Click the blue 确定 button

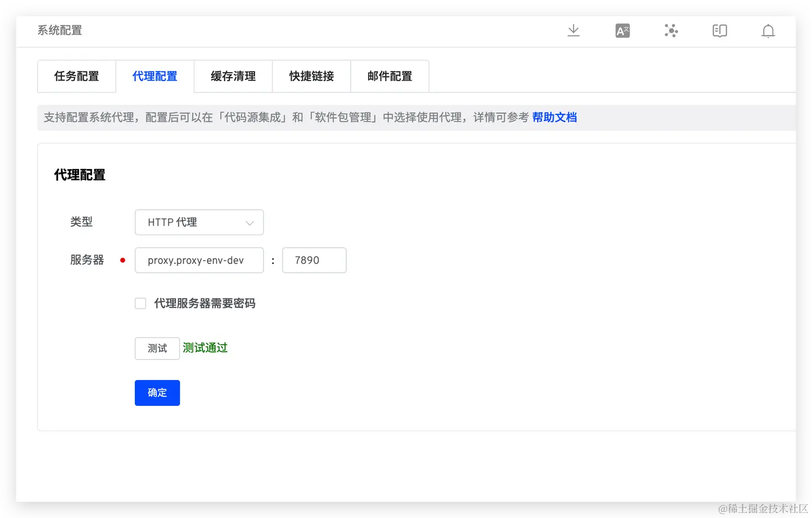tap(157, 393)
